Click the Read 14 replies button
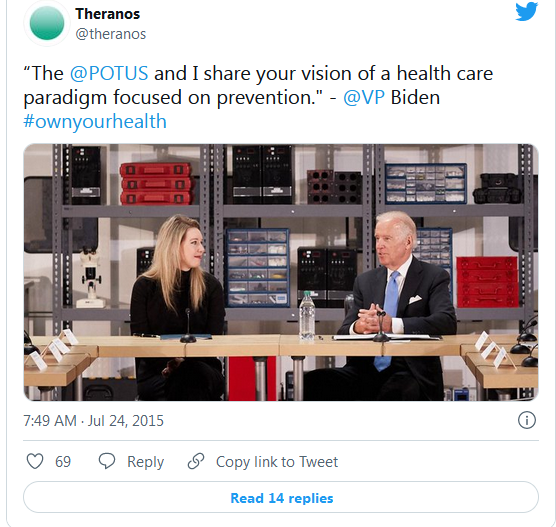Screen dimensions: 556x527 point(281,497)
